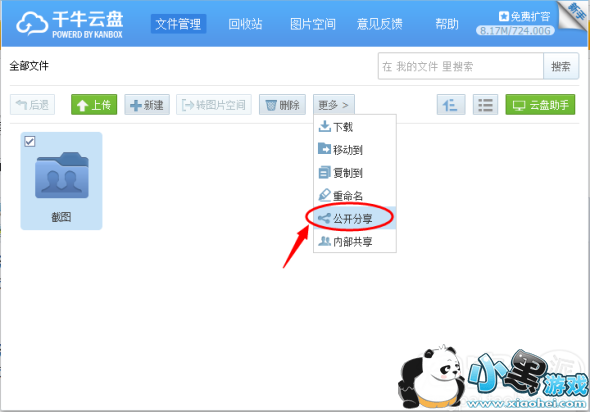Screen dimensions: 590x412
Task: Select 内部共享 internal share option
Action: [354, 241]
